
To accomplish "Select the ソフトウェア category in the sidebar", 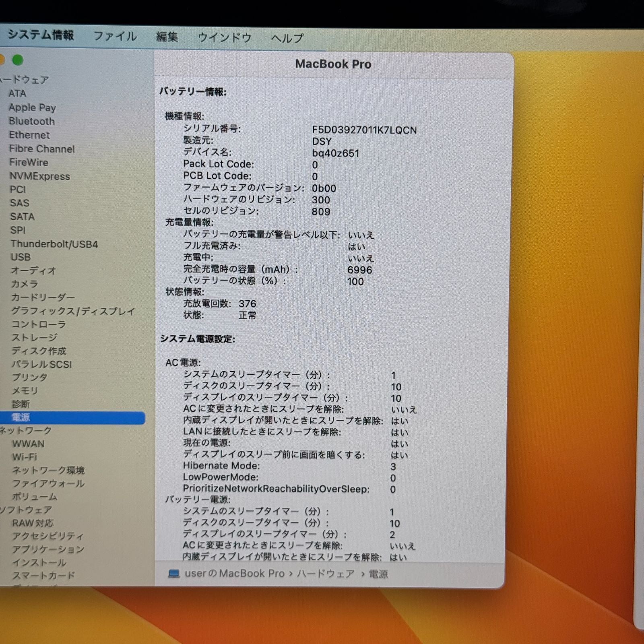I will [26, 510].
